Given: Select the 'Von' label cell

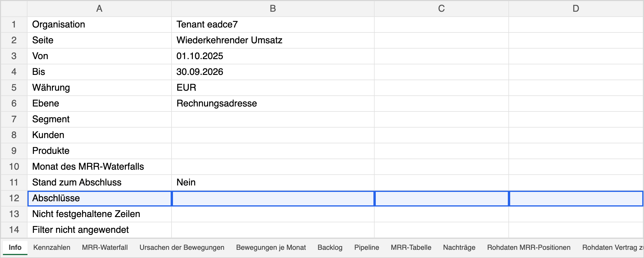Looking at the screenshot, I should [99, 56].
